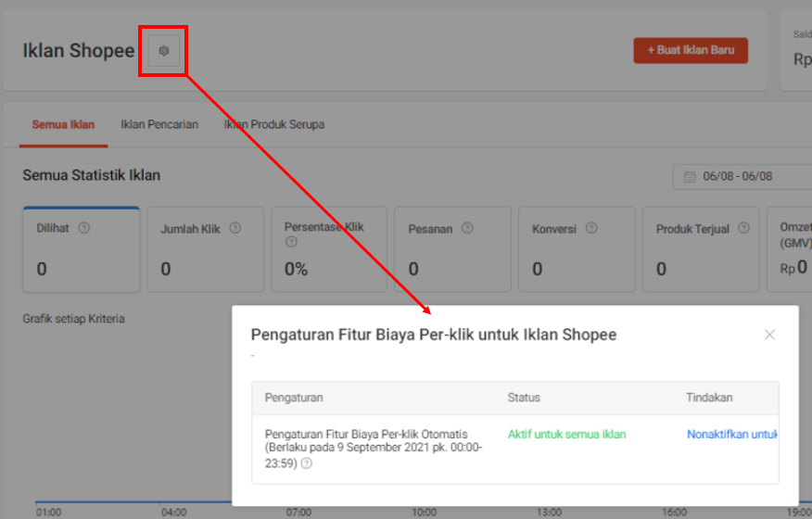The width and height of the screenshot is (812, 519).
Task: Click the Jumlah Klik help icon
Action: [x=235, y=228]
